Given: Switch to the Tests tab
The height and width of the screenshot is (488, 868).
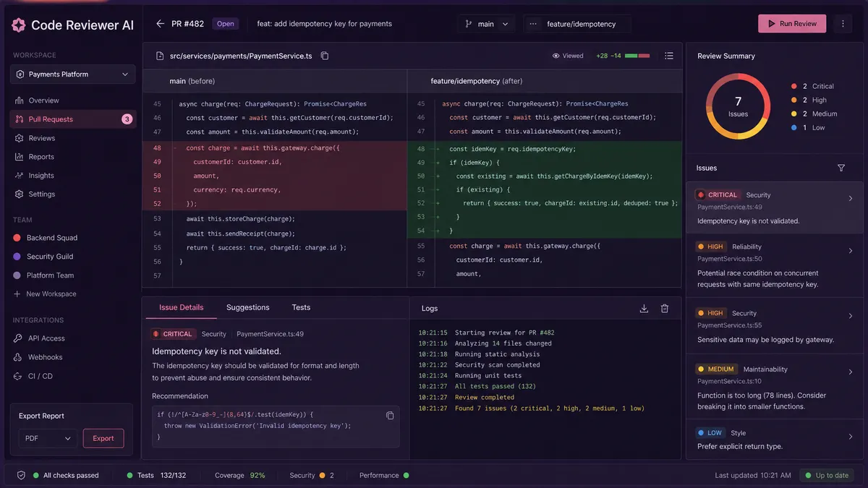Looking at the screenshot, I should pyautogui.click(x=301, y=307).
